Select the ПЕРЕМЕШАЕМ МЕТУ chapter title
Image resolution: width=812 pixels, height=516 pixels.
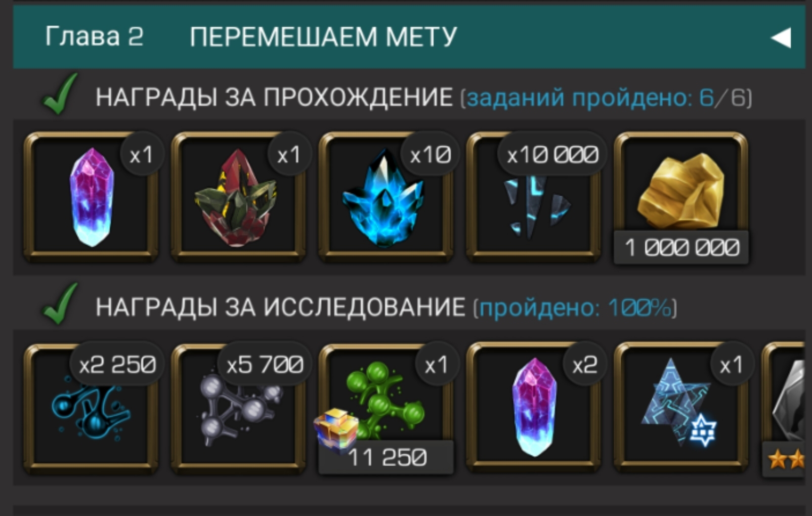tap(323, 37)
